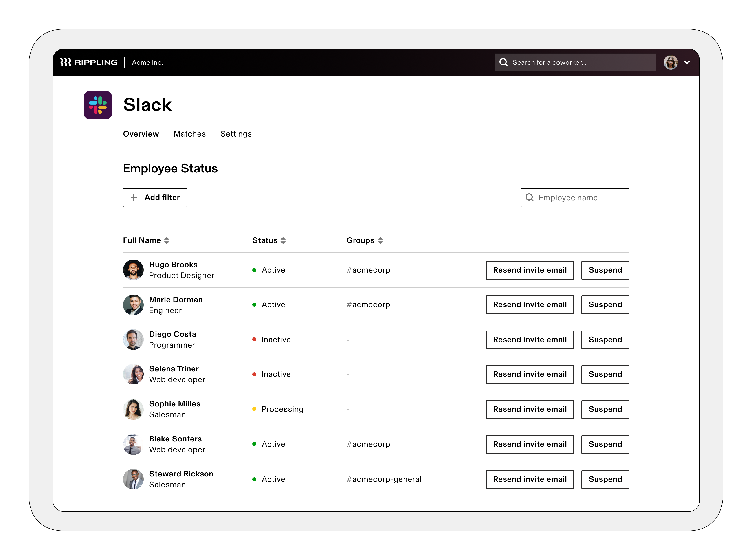This screenshot has width=752, height=560.
Task: Click the Acme Inc. company name
Action: pos(147,62)
